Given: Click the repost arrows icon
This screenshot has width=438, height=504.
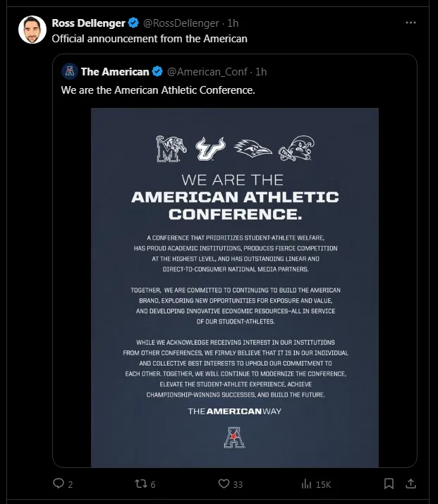Looking at the screenshot, I should click(140, 484).
